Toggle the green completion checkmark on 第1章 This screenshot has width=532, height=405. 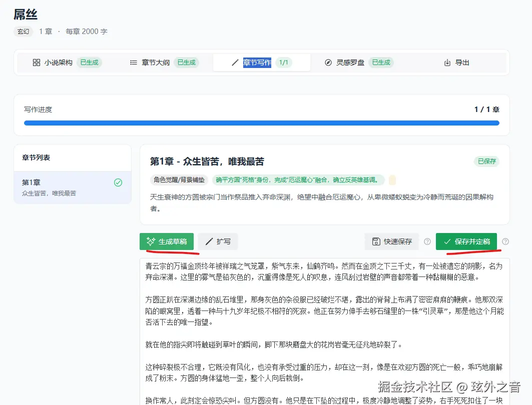pos(118,183)
